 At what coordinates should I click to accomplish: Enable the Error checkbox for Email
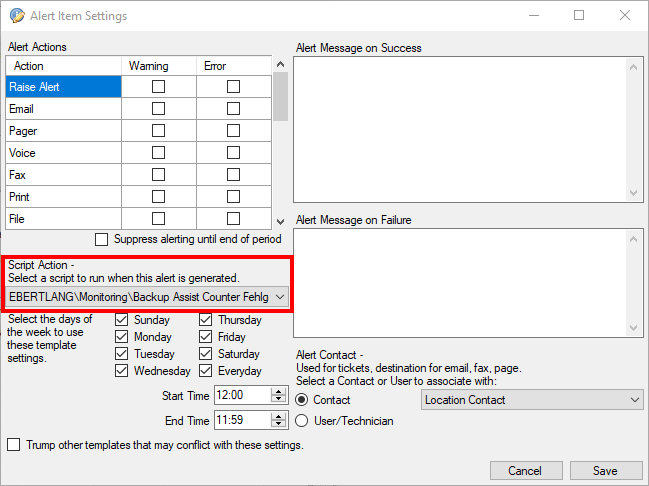[x=233, y=109]
